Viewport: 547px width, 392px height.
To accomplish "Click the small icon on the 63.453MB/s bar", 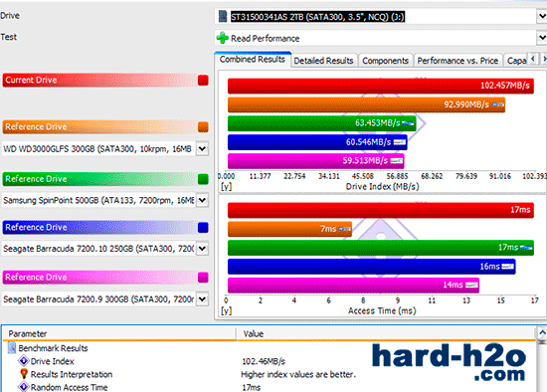I will (408, 123).
